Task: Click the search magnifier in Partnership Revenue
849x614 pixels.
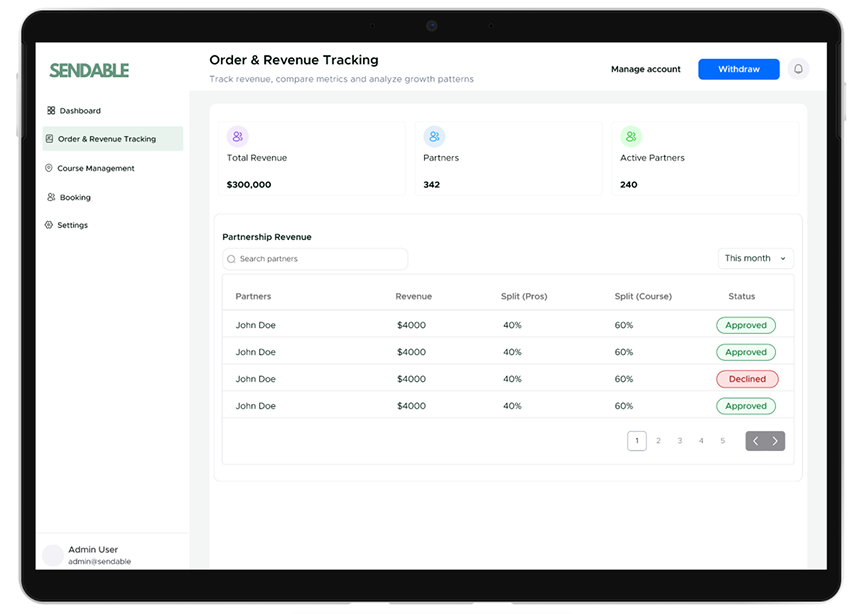Action: 232,259
